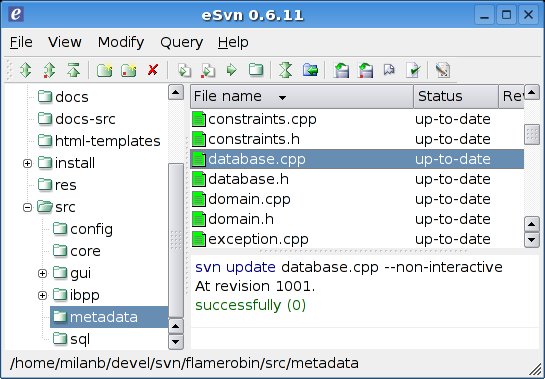Collapse the src folder node
545x379 pixels.
coord(27,208)
